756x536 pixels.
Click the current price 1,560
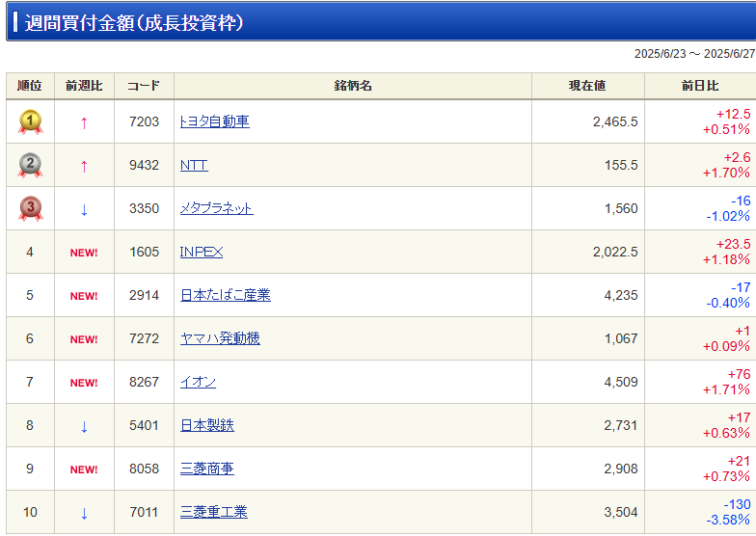point(621,208)
